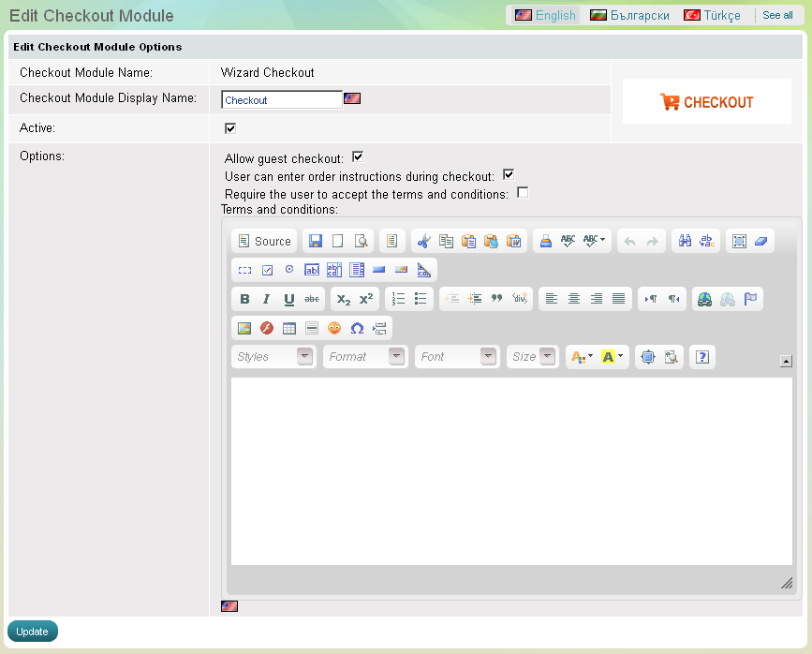Click the Checkout Module Display Name field

click(281, 100)
